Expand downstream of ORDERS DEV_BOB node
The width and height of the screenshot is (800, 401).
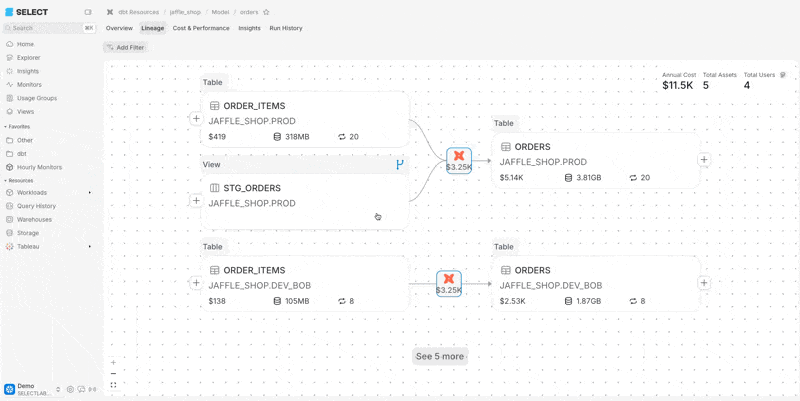click(704, 283)
